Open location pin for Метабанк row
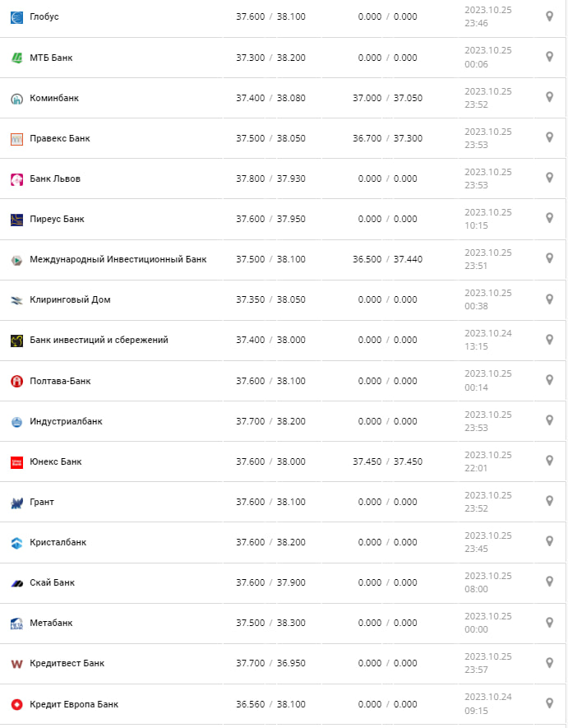The width and height of the screenshot is (568, 728). [550, 622]
